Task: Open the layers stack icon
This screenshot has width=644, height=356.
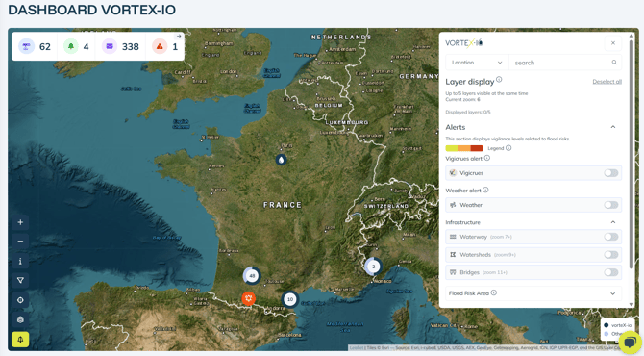Action: tap(20, 319)
